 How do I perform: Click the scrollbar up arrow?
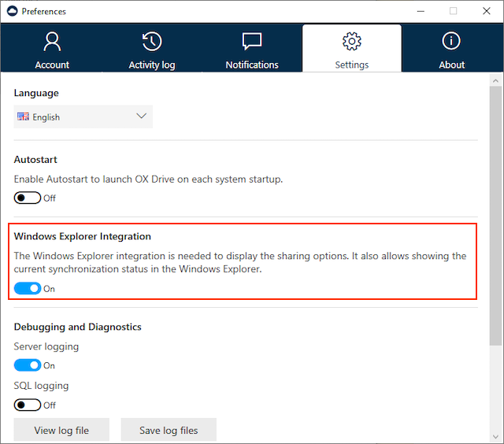click(x=495, y=80)
